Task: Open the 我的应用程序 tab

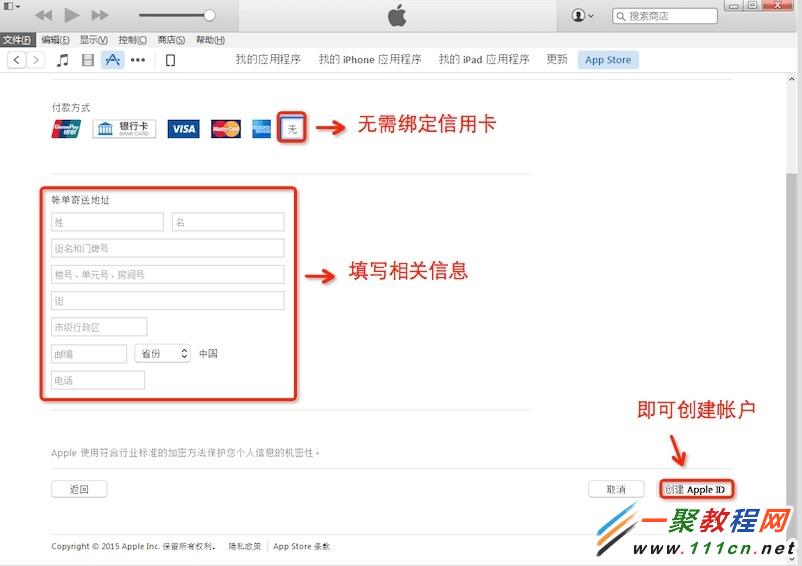Action: 268,60
